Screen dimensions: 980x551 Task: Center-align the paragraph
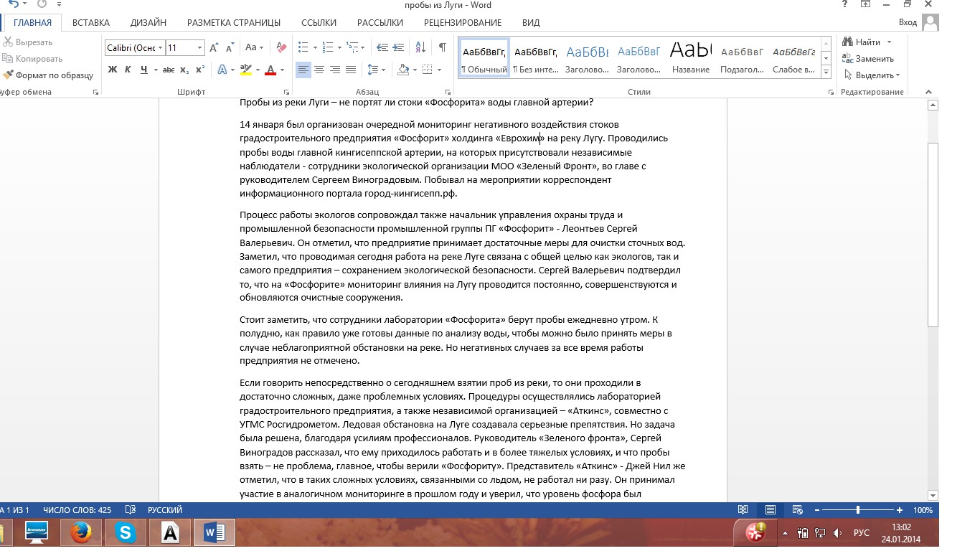pyautogui.click(x=319, y=70)
